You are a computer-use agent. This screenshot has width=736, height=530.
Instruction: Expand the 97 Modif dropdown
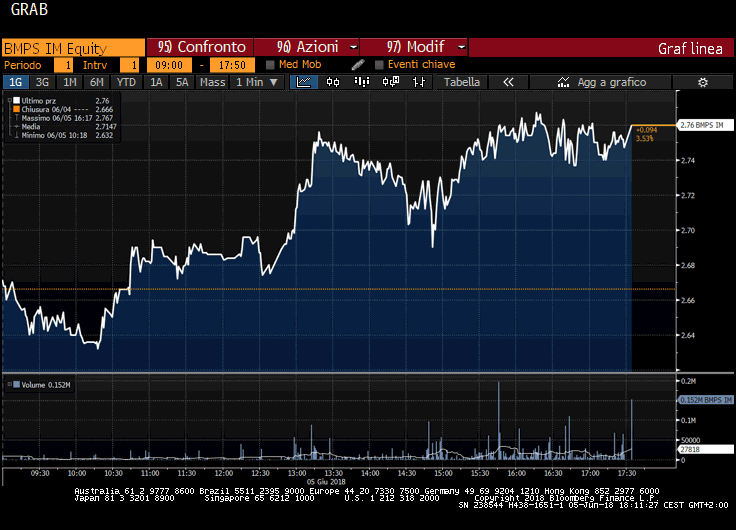pyautogui.click(x=415, y=47)
